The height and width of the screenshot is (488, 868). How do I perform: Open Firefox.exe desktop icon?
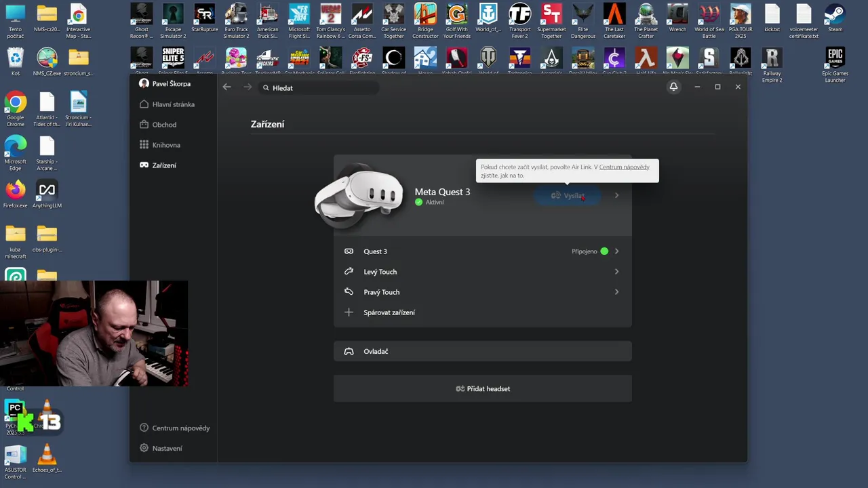click(15, 194)
